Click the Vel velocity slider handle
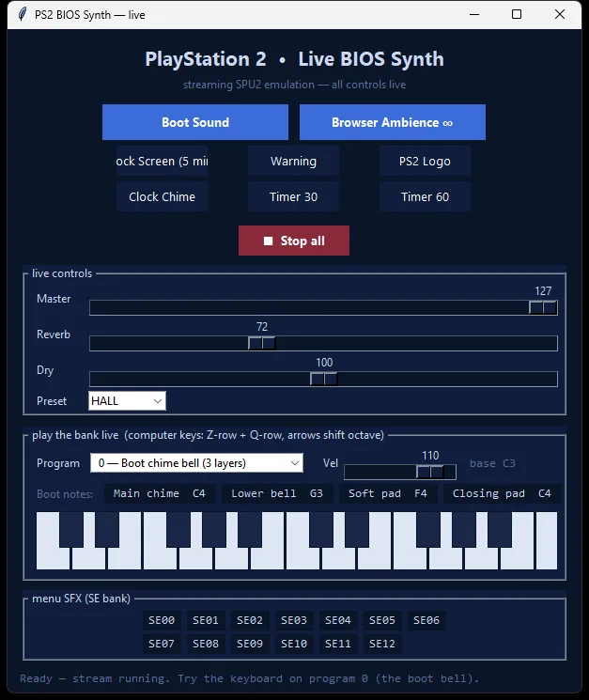This screenshot has width=589, height=700. click(x=429, y=472)
